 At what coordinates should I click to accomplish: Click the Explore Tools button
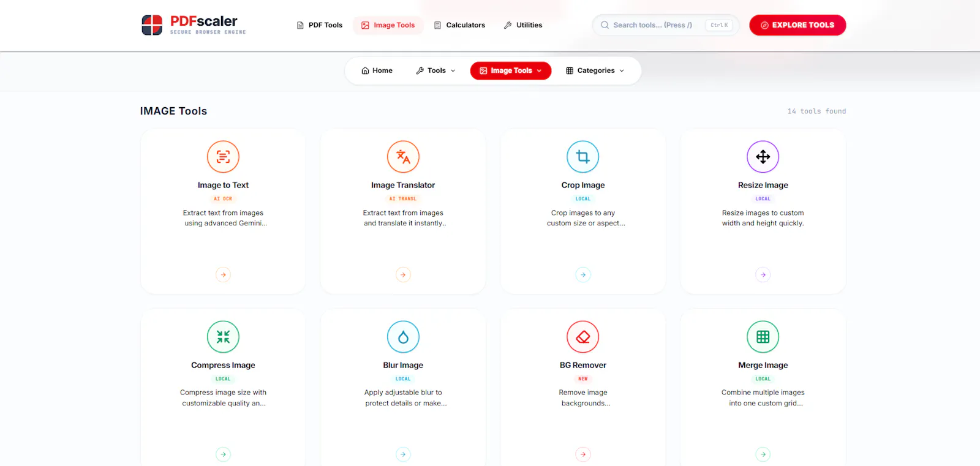click(797, 25)
